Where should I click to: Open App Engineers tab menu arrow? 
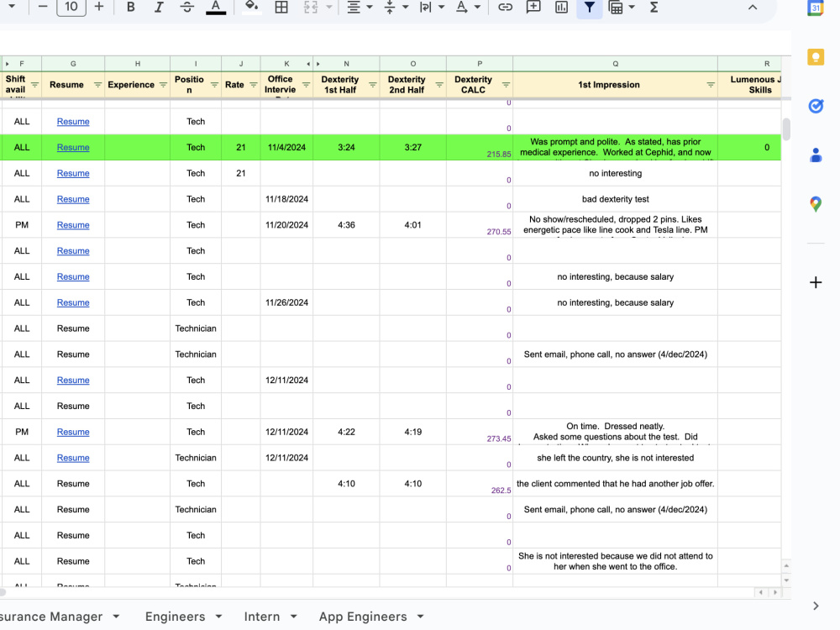[x=421, y=617]
